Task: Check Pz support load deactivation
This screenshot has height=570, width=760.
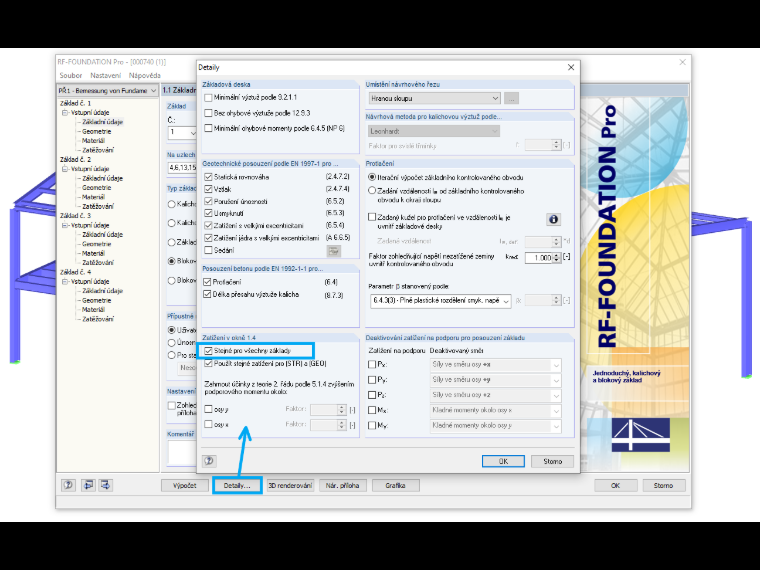Action: pyautogui.click(x=372, y=395)
